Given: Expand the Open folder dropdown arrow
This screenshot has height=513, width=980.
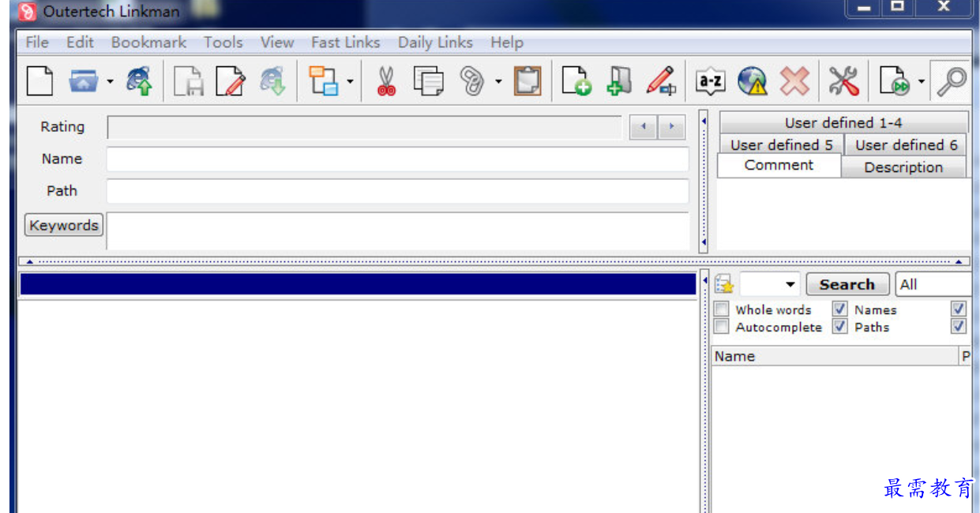Looking at the screenshot, I should pos(110,81).
